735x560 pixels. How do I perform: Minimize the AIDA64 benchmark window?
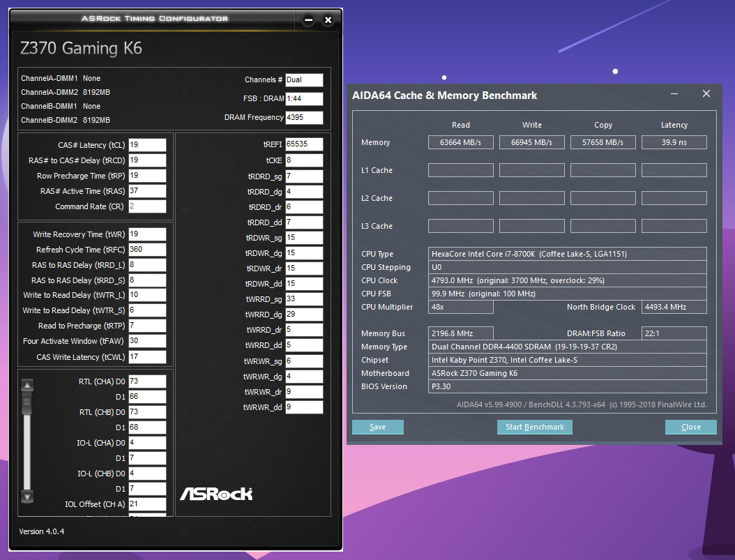coord(674,93)
